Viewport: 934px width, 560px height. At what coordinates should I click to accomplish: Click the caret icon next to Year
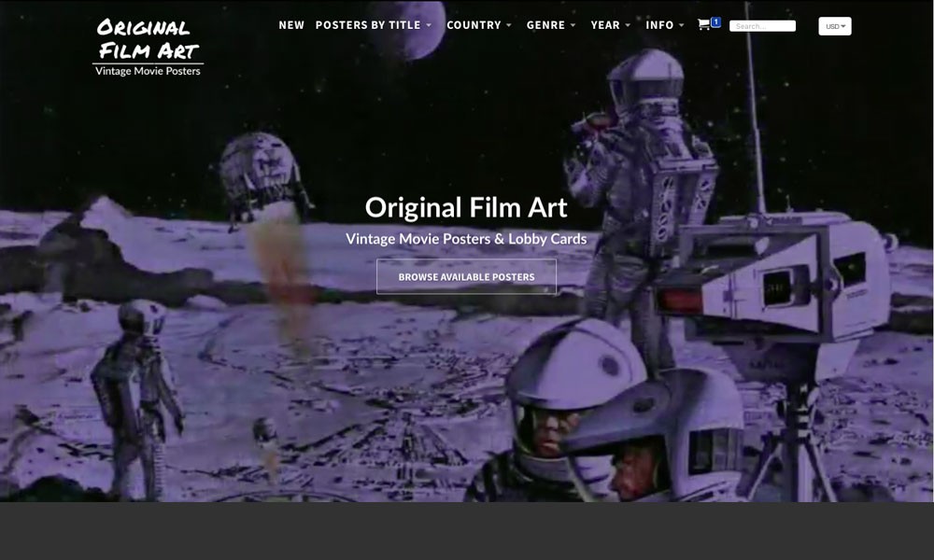coord(628,26)
